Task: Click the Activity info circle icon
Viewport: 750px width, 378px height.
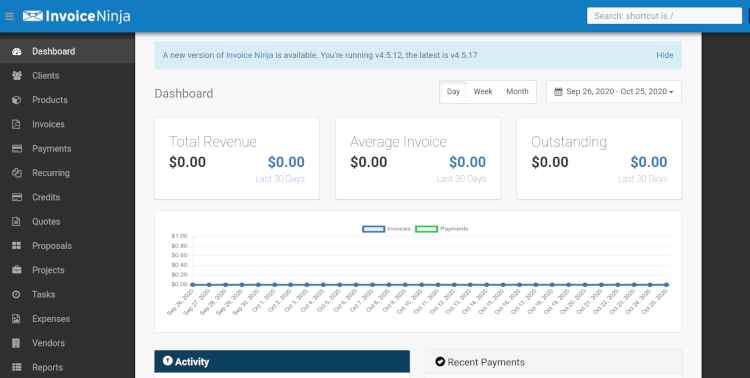Action: [x=167, y=361]
